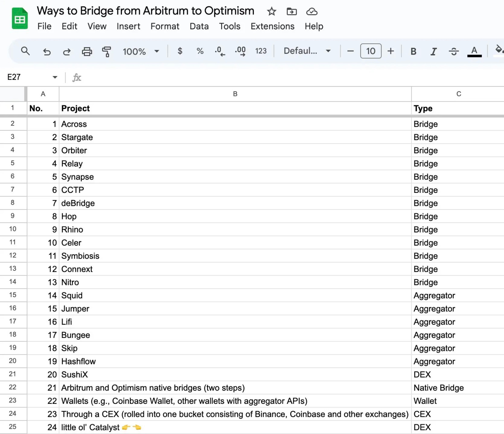Screen dimensions: 504x434
Task: Open the text color picker
Action: tap(474, 51)
